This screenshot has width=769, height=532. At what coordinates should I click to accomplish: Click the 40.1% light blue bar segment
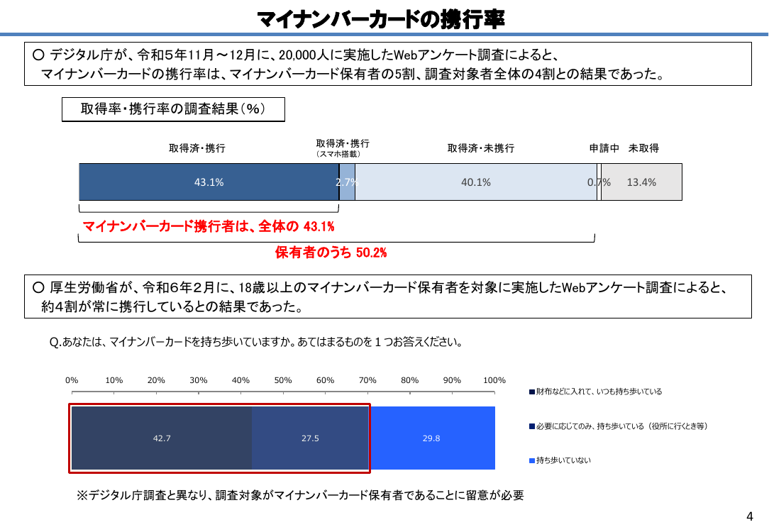click(x=476, y=182)
